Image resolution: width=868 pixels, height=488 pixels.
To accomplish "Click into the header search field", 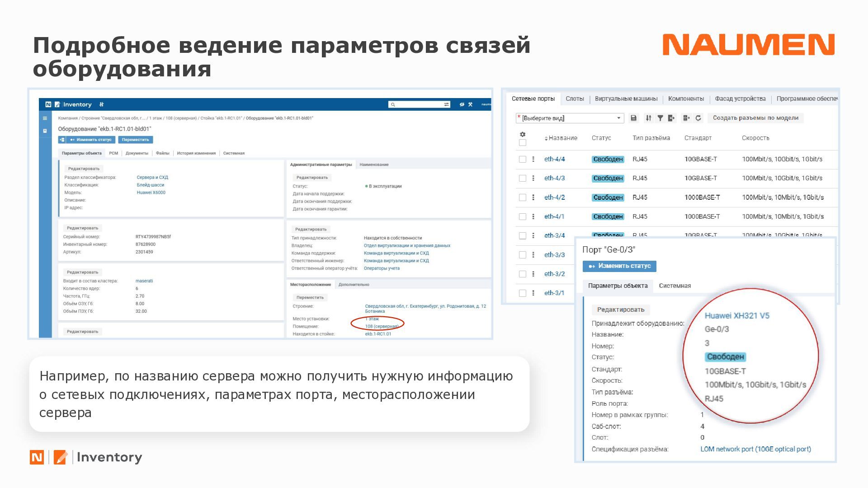I will point(416,104).
